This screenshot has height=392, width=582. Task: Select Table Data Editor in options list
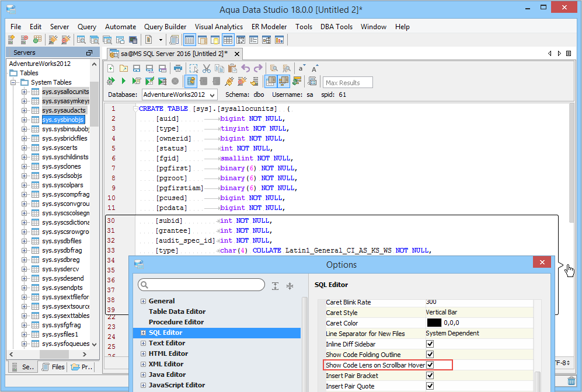point(177,311)
